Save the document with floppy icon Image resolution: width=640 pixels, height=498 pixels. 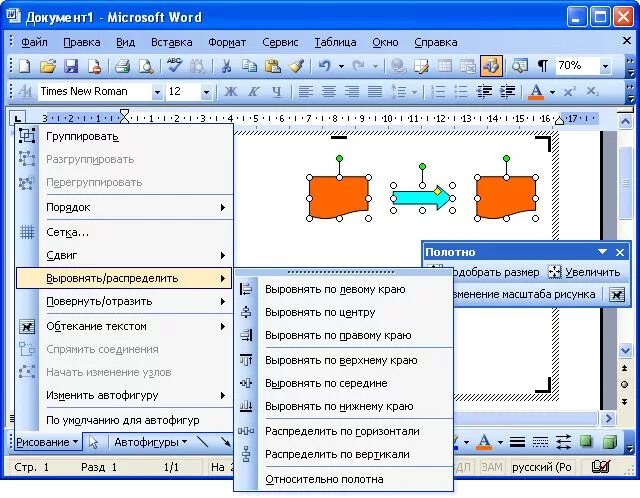click(71, 66)
